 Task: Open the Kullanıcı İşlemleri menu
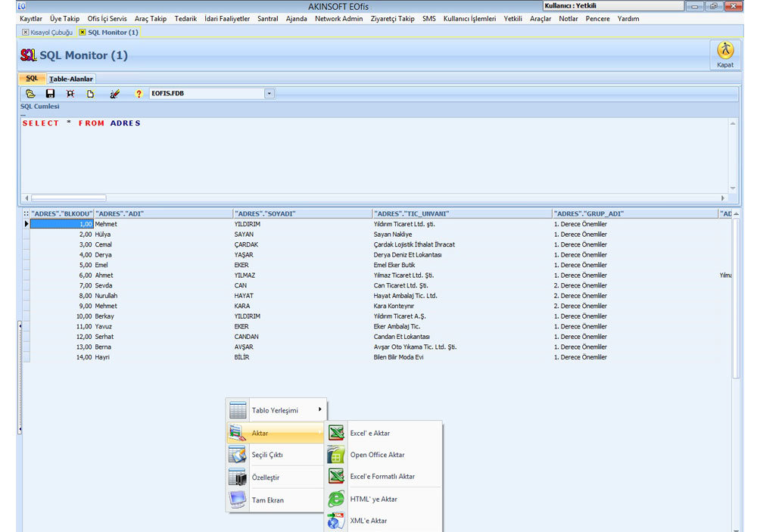coord(470,19)
